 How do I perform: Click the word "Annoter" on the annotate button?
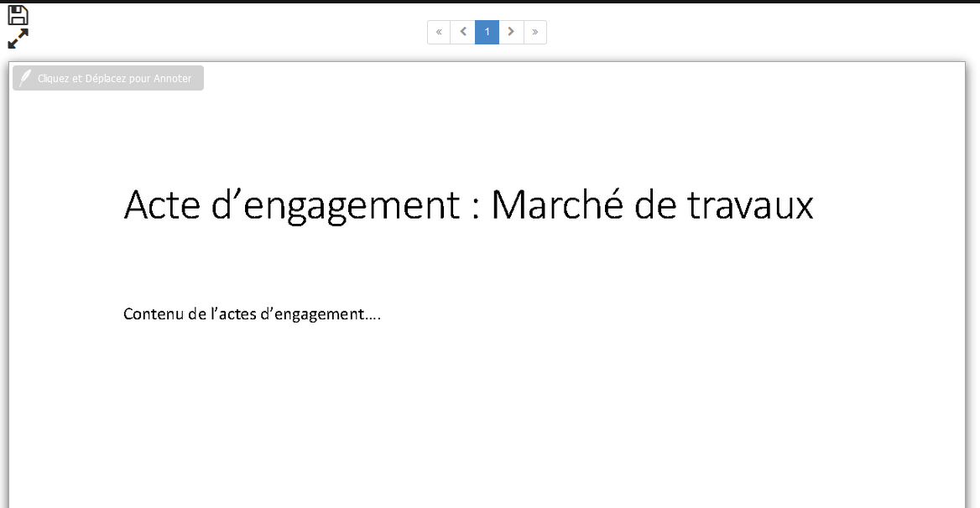tap(173, 79)
